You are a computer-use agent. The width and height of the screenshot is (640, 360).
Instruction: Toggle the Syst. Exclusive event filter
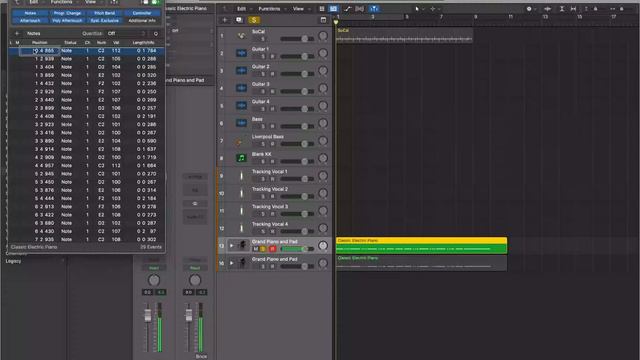point(104,20)
